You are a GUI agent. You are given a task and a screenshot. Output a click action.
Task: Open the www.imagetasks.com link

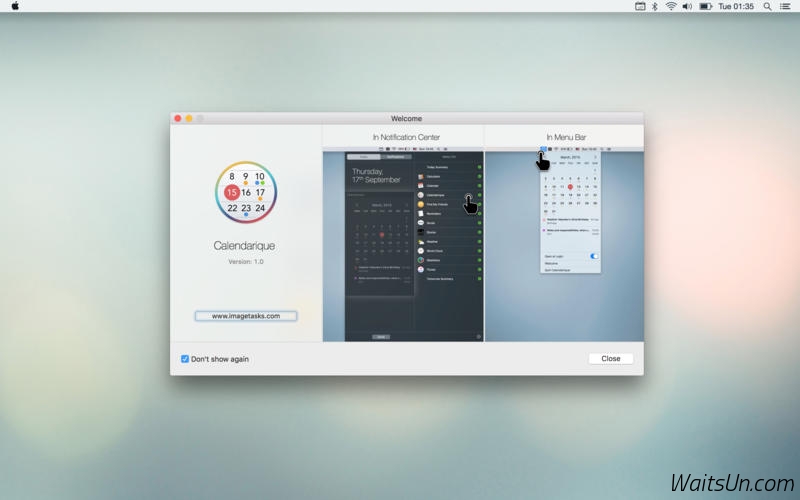click(246, 316)
